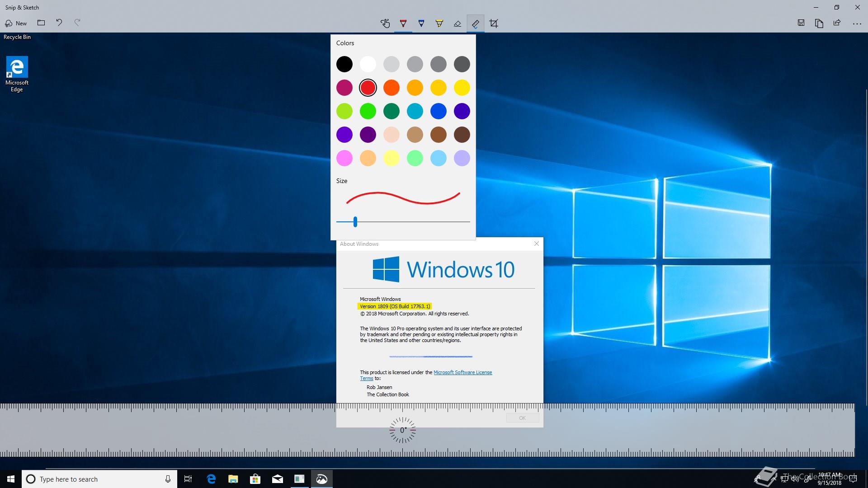Screen dimensions: 868x488
Task: Launch Edge from the taskbar
Action: [211, 479]
